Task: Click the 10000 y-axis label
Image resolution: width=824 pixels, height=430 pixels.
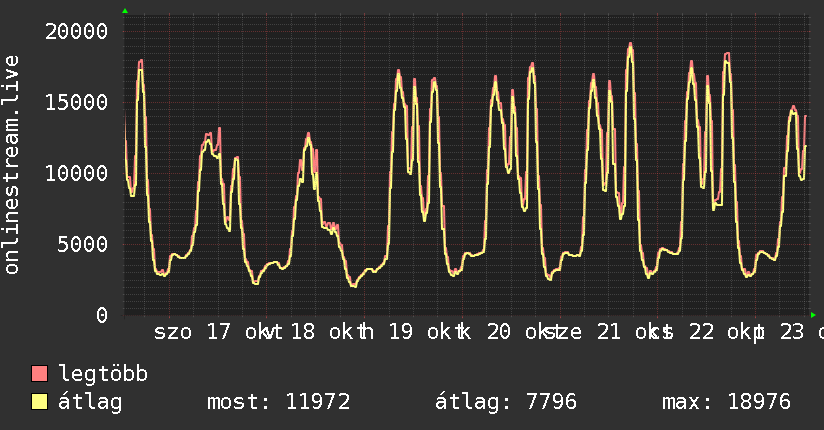Action: (x=76, y=173)
